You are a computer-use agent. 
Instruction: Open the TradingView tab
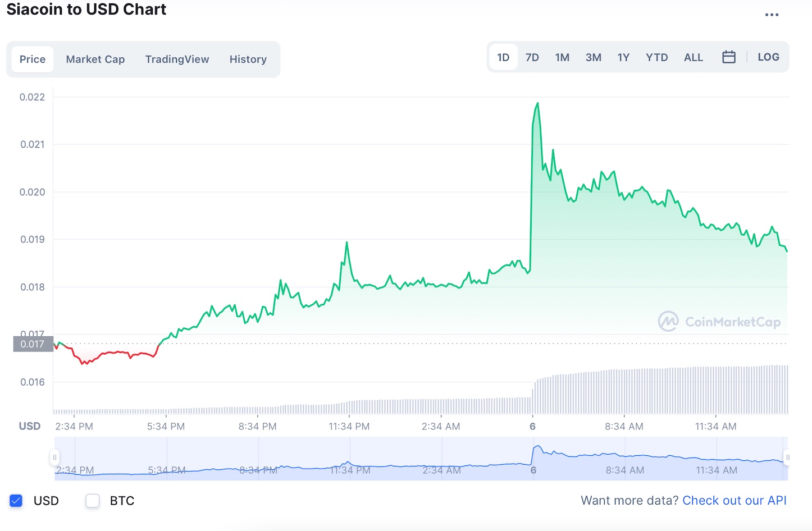click(177, 59)
